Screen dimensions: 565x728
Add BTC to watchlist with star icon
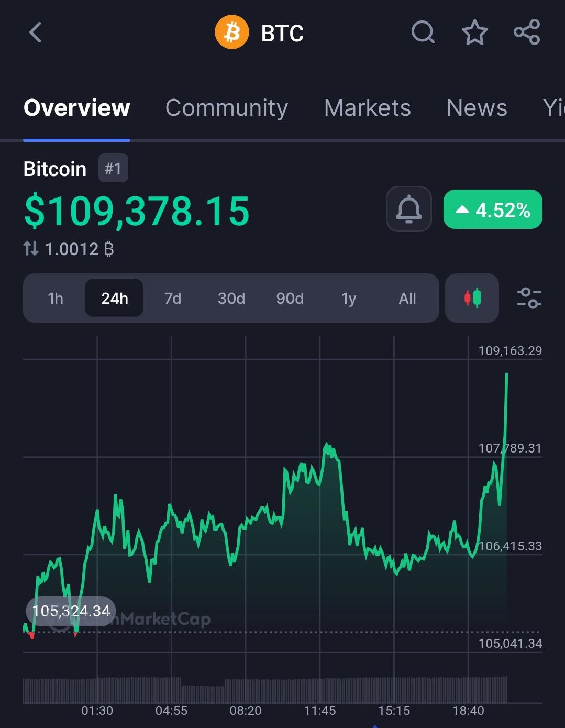pos(475,32)
